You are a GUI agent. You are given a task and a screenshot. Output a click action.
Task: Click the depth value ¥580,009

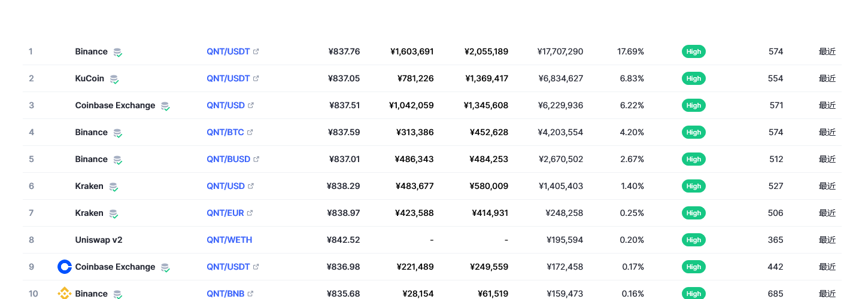[x=489, y=186]
